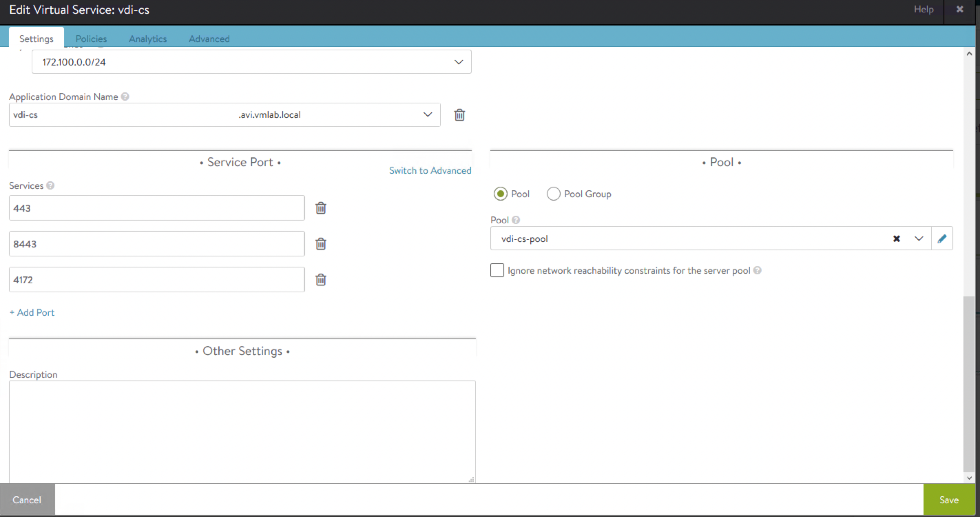
Task: Select the Pool Group radio option
Action: coord(553,194)
